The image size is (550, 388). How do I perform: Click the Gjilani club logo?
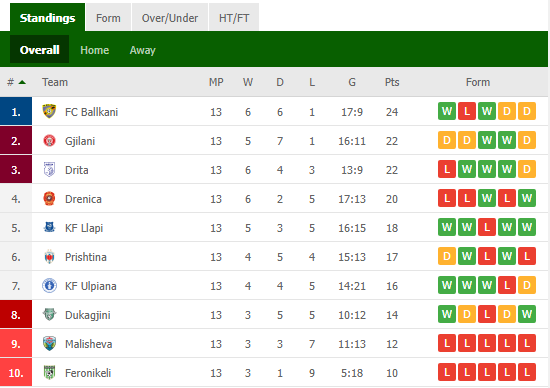(x=49, y=141)
